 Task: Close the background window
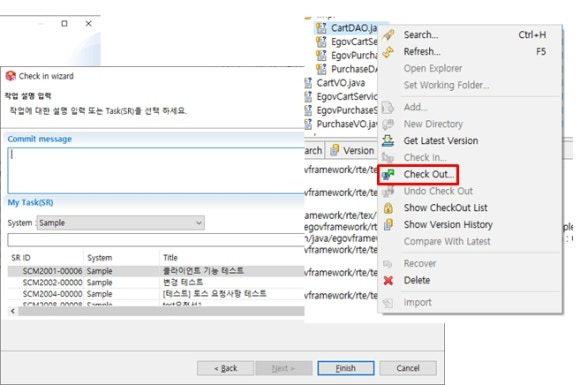88,24
